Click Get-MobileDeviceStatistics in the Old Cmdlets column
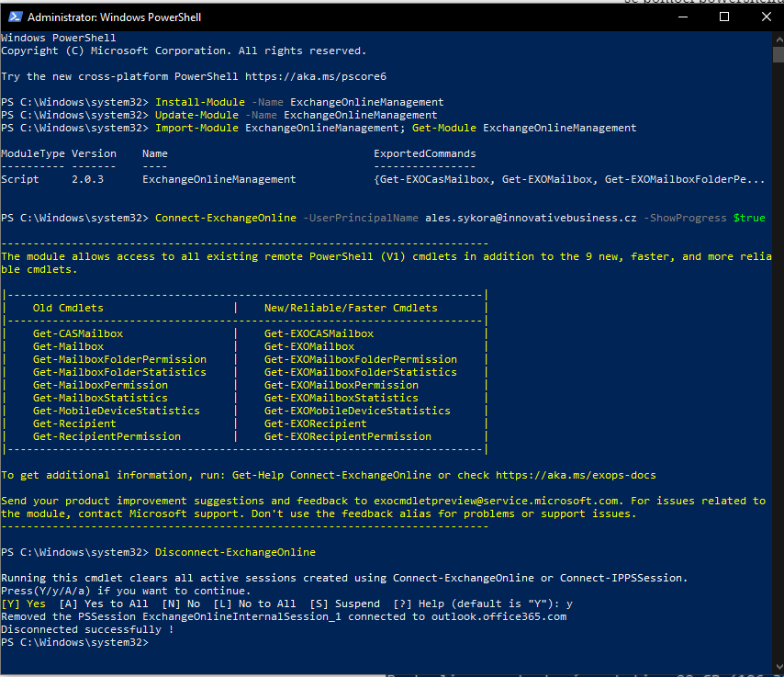The width and height of the screenshot is (784, 677). tap(117, 411)
